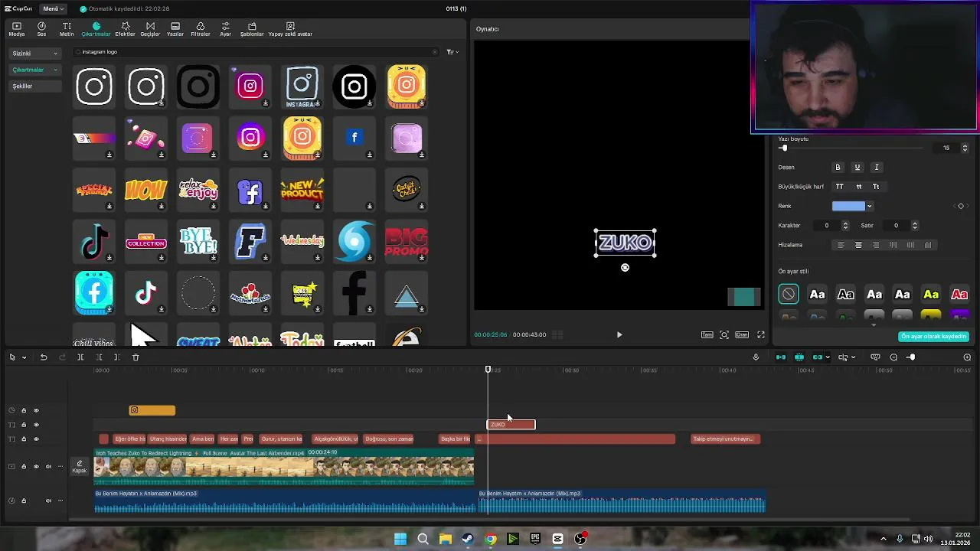The width and height of the screenshot is (980, 551).
Task: Lock the main video track
Action: click(x=24, y=466)
